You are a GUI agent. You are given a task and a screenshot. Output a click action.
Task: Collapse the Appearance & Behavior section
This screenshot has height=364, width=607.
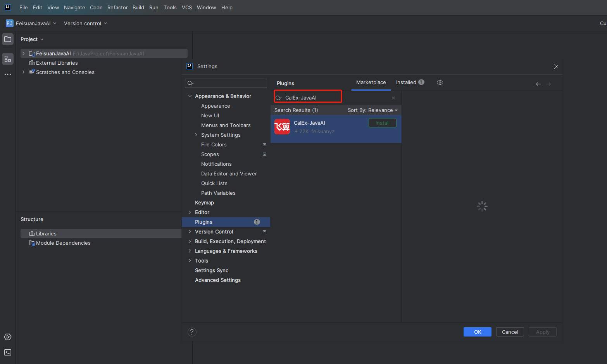(x=190, y=96)
